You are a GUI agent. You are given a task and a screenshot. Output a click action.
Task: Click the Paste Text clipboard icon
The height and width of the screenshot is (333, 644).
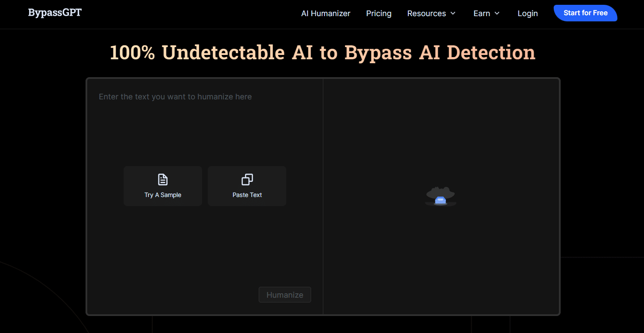pos(247,180)
